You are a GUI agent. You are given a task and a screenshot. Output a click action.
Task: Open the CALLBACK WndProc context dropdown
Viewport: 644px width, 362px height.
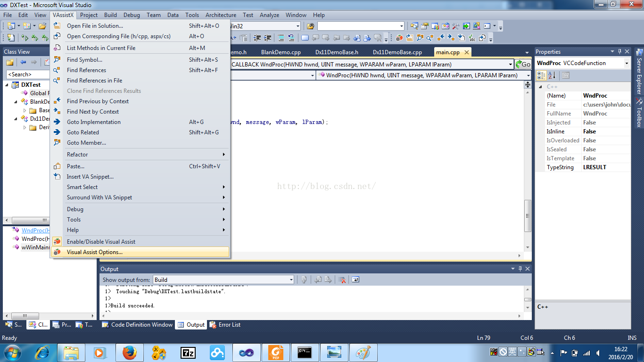point(511,64)
